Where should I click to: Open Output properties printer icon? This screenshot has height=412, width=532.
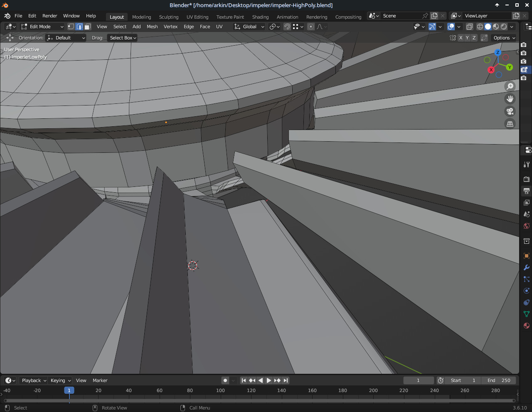tap(527, 191)
